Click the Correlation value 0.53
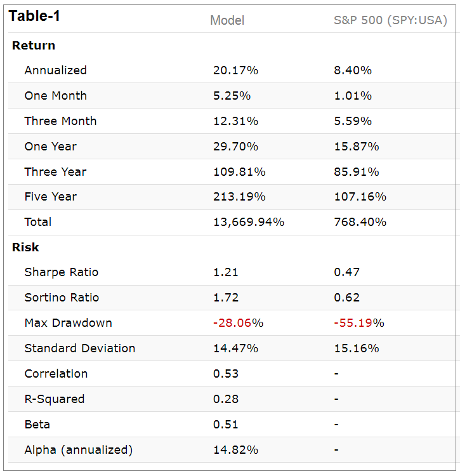Image resolution: width=460 pixels, height=476 pixels. [226, 374]
